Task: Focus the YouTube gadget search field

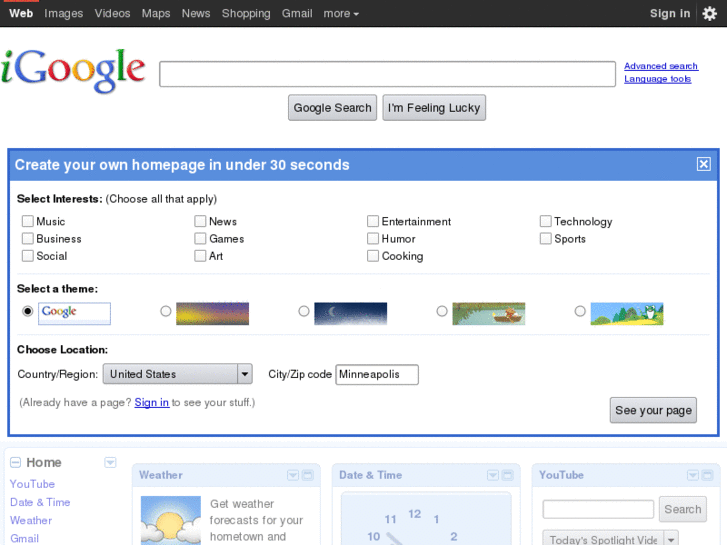Action: coord(598,509)
